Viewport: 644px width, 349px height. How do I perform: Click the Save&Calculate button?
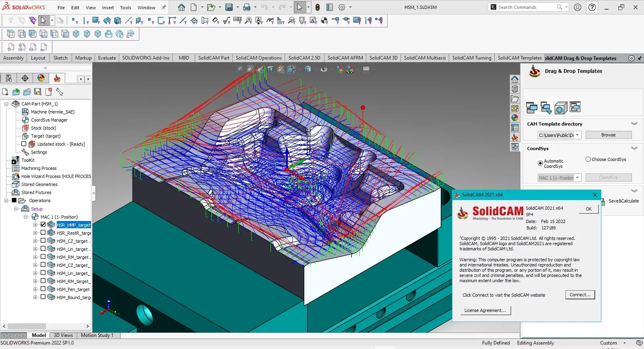[x=623, y=201]
